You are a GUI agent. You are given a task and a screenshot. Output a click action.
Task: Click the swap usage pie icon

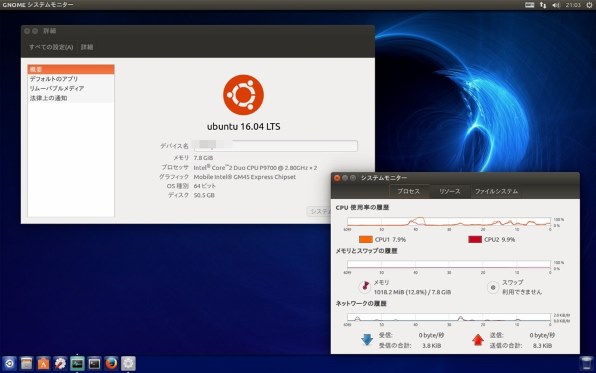tap(493, 287)
